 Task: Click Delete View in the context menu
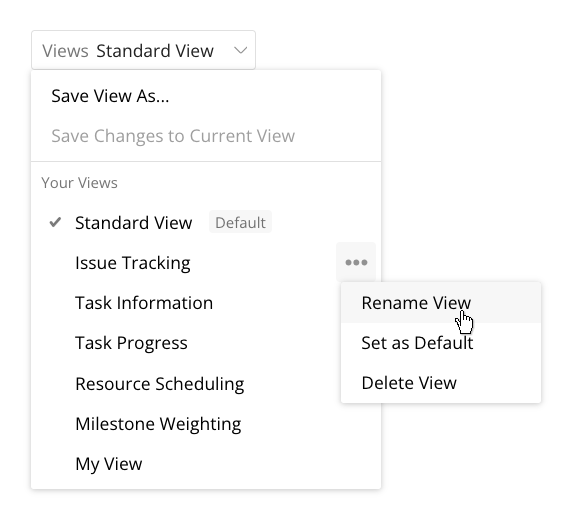pos(441,383)
